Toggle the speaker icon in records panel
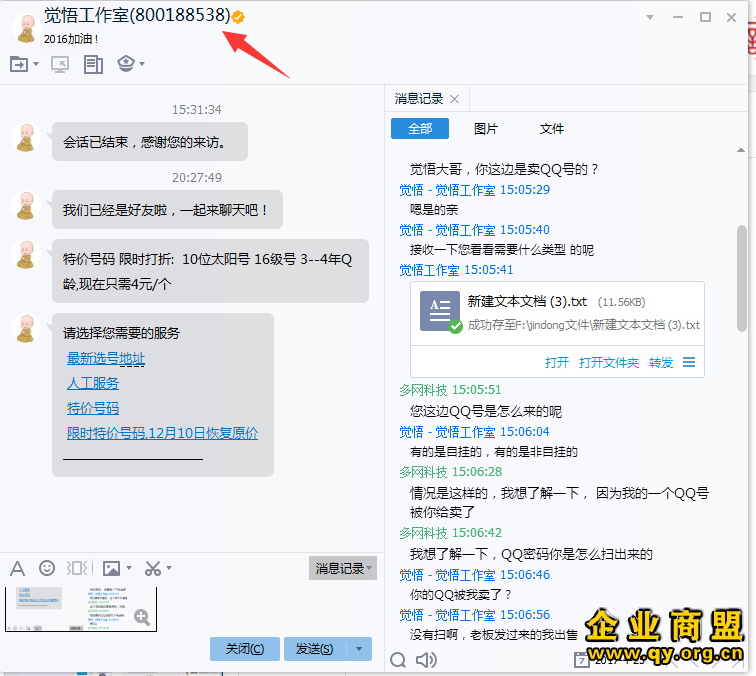Image resolution: width=756 pixels, height=676 pixels. tap(426, 660)
